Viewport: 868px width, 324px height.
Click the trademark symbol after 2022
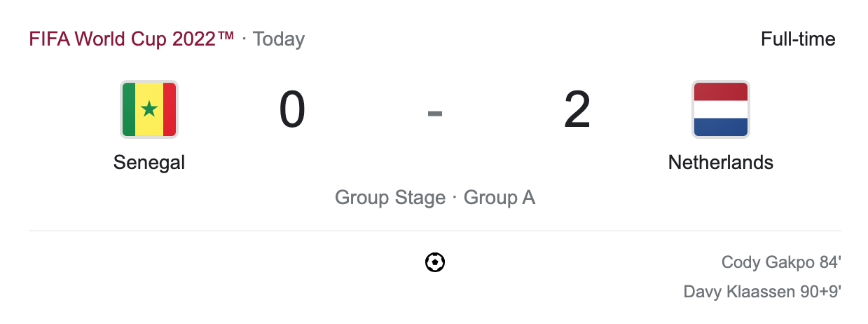(226, 36)
